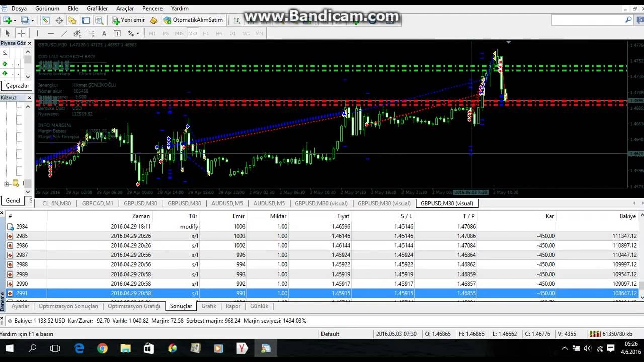Open the Optimizasyon Grafiği tab
This screenshot has height=362, width=644.
pyautogui.click(x=134, y=306)
